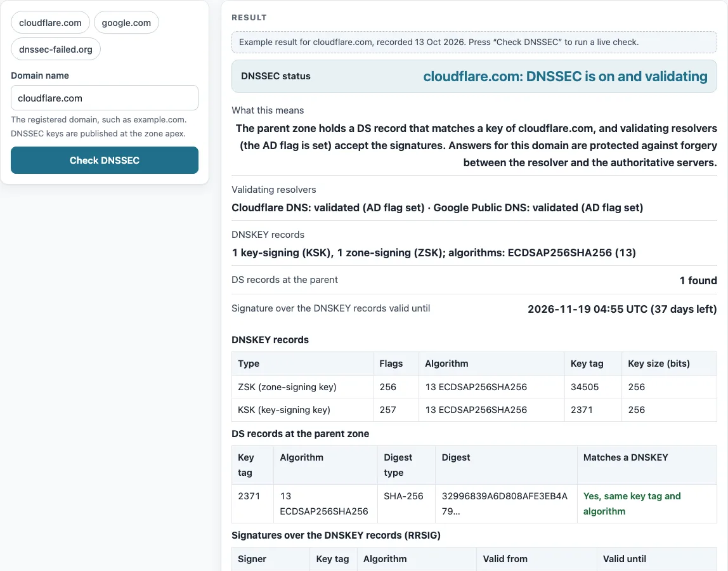This screenshot has width=728, height=571.
Task: Select the cloudflare.com example chip
Action: [x=50, y=23]
